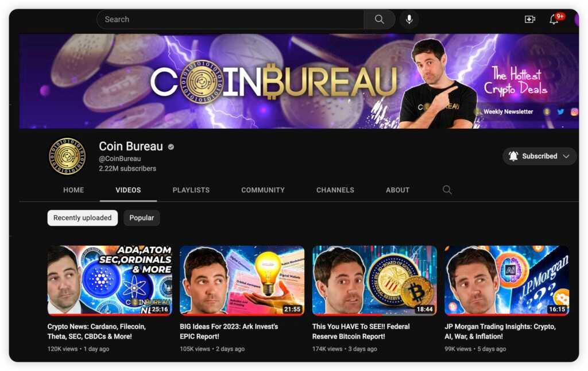This screenshot has height=371, width=588.
Task: Open the notifications bell
Action: pos(554,20)
